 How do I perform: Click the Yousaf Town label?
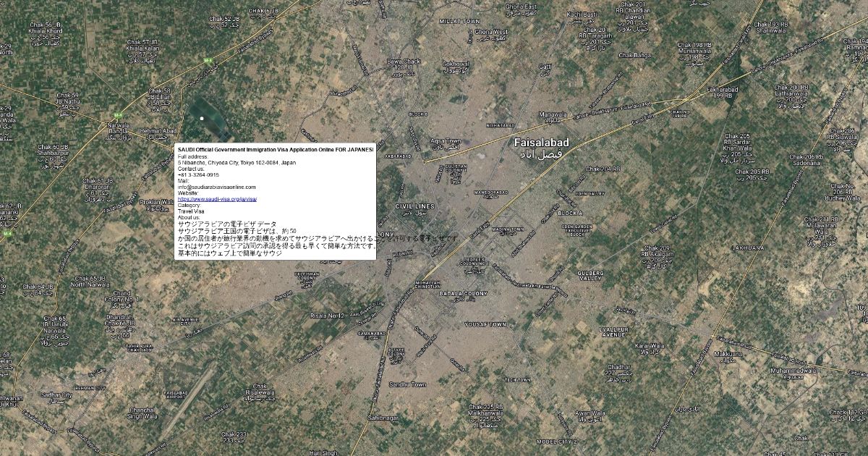[x=485, y=324]
